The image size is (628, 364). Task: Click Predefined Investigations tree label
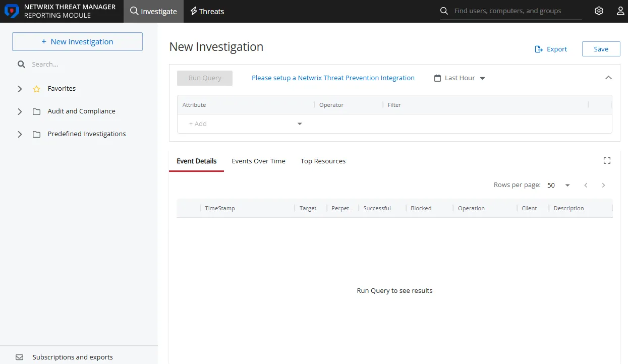[87, 134]
